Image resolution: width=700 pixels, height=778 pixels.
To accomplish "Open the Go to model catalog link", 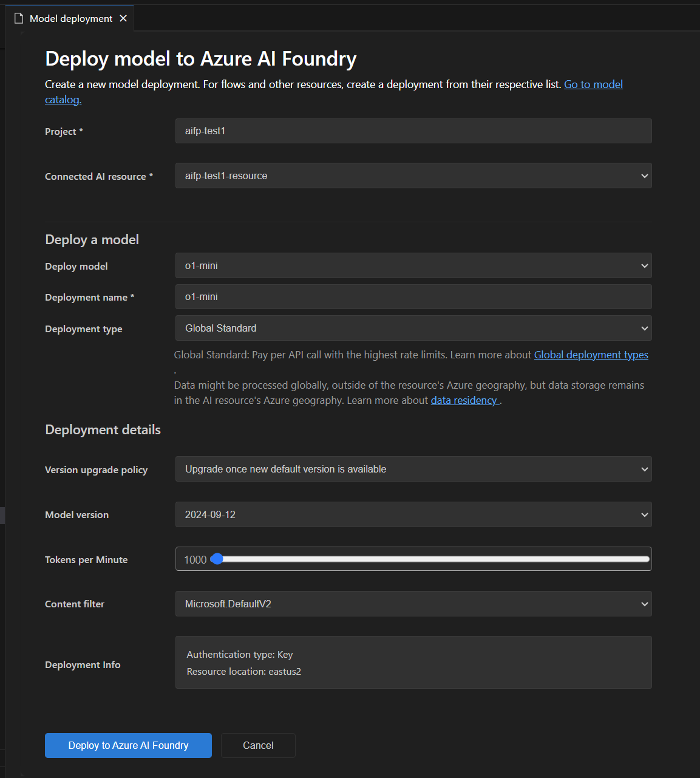I will point(593,84).
